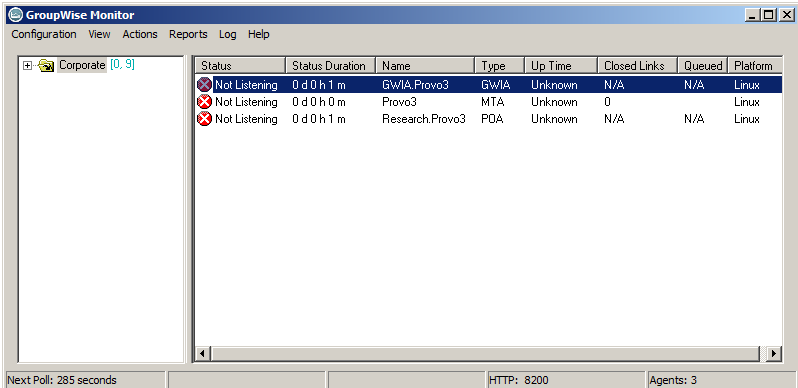
Task: Select the Provo3 MTA agent name
Action: pyautogui.click(x=399, y=102)
